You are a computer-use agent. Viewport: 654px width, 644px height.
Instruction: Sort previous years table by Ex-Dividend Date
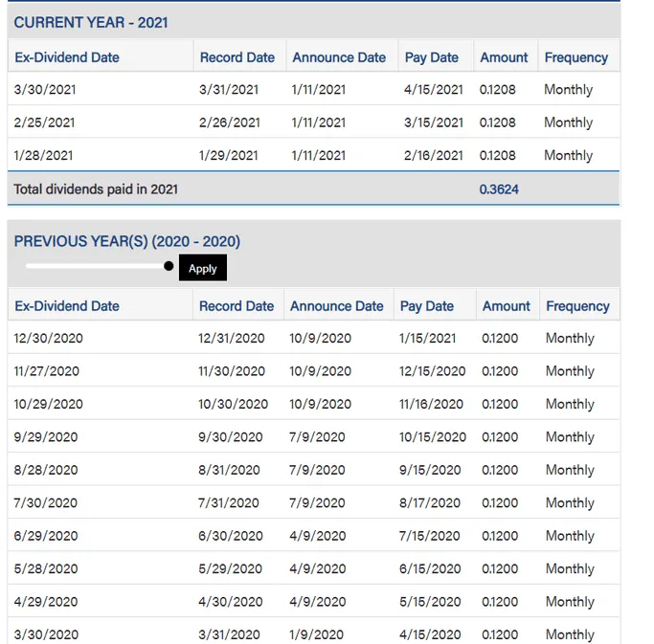[x=67, y=306]
